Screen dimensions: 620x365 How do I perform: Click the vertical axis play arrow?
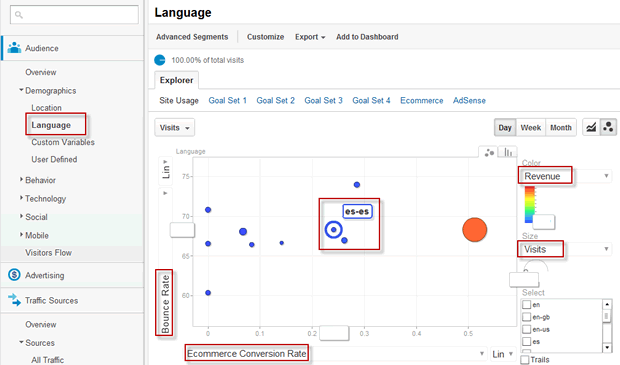point(165,193)
